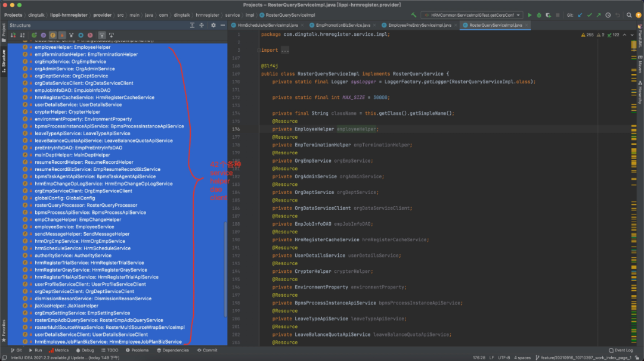This screenshot has width=644, height=361.
Task: Commit changes with Git green checkmark
Action: 589,15
